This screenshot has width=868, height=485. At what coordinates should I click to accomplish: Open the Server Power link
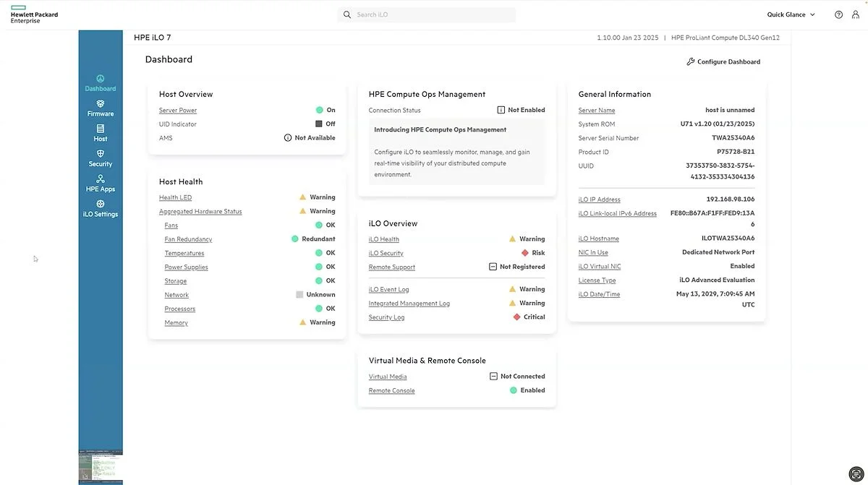tap(178, 111)
